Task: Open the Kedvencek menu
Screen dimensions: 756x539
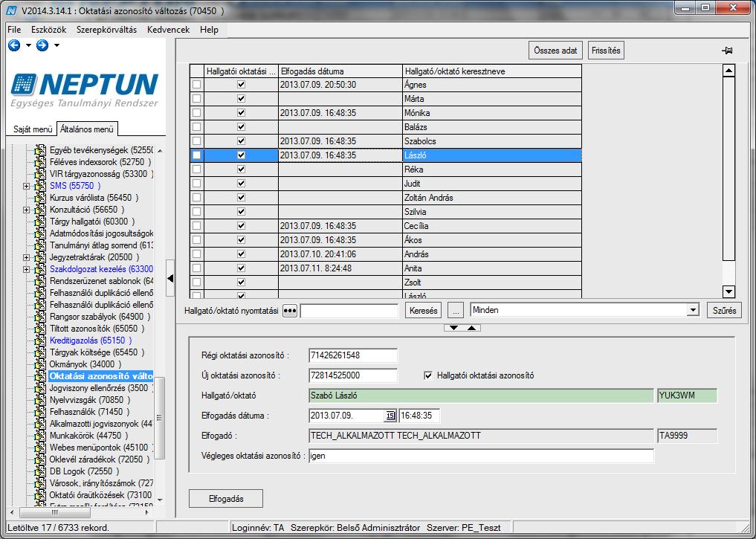Action: tap(168, 30)
